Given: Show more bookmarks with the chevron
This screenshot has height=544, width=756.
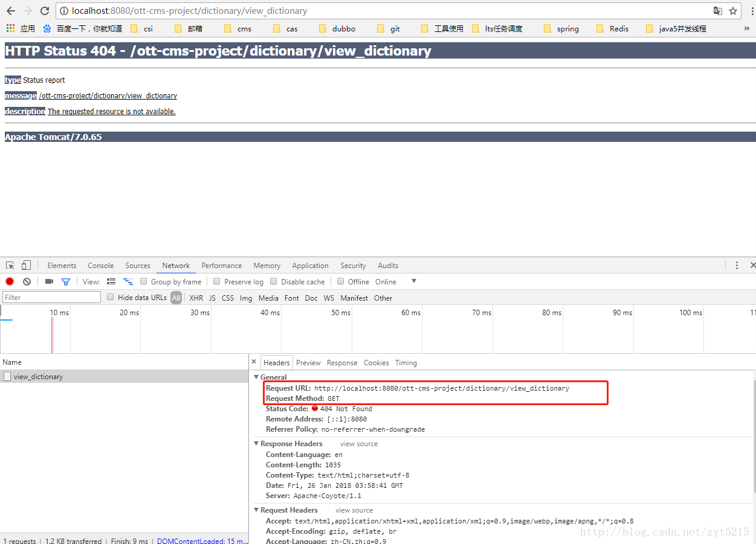Looking at the screenshot, I should click(x=747, y=28).
